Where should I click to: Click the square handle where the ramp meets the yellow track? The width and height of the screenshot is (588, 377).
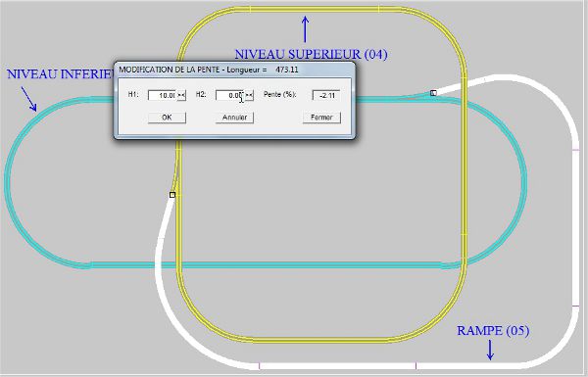172,195
